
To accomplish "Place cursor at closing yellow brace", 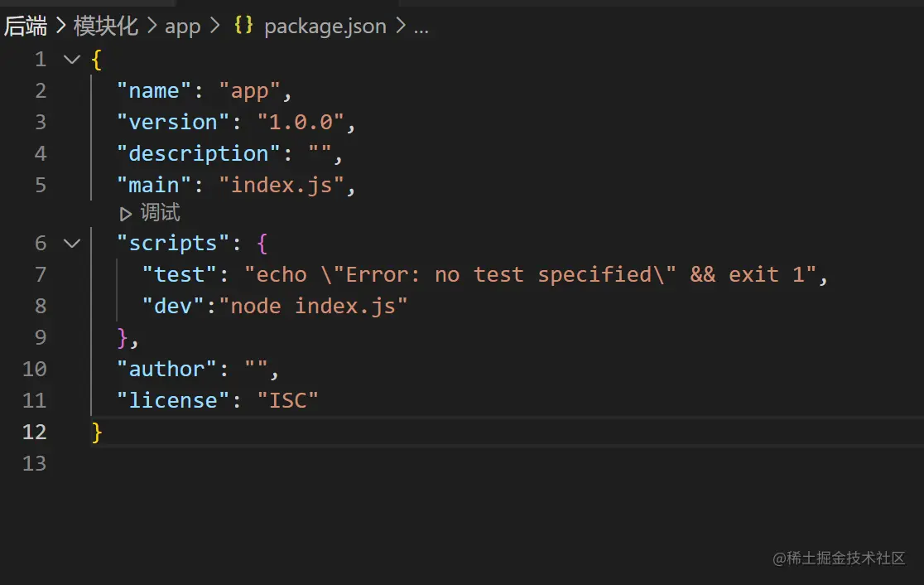I will 97,432.
